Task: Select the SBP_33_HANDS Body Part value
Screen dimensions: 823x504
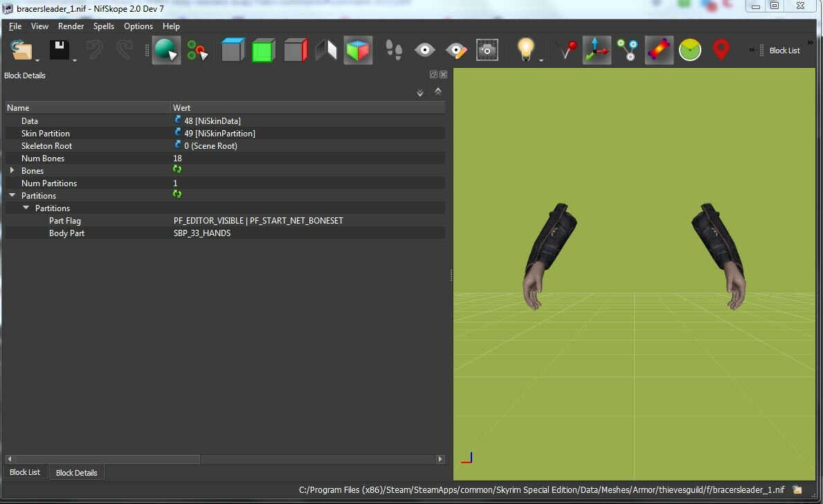Action: (x=202, y=233)
